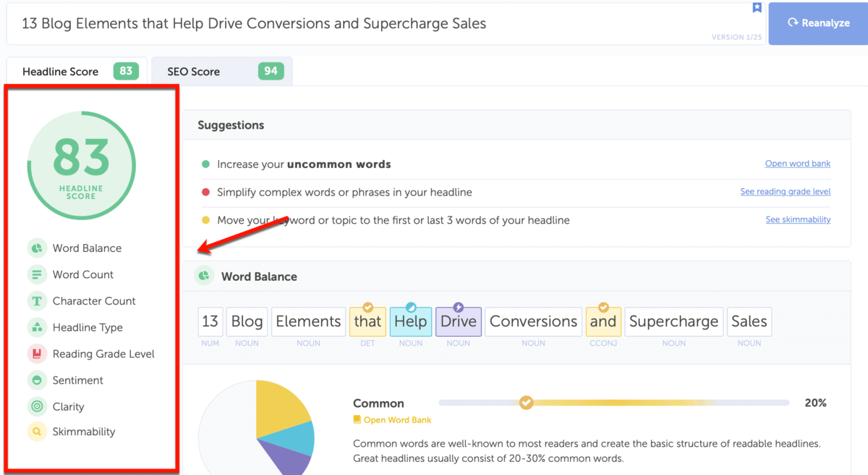Switch to the SEO Score tab
This screenshot has height=475, width=868.
pos(222,71)
